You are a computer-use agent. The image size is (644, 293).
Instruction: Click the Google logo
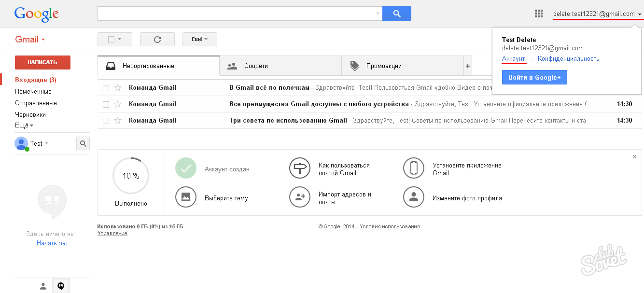pyautogui.click(x=36, y=14)
